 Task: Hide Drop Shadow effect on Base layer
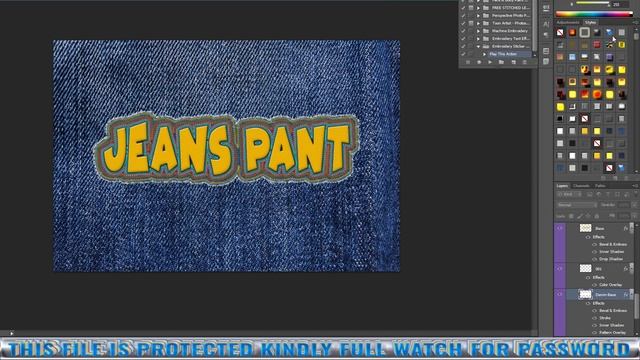[x=594, y=259]
